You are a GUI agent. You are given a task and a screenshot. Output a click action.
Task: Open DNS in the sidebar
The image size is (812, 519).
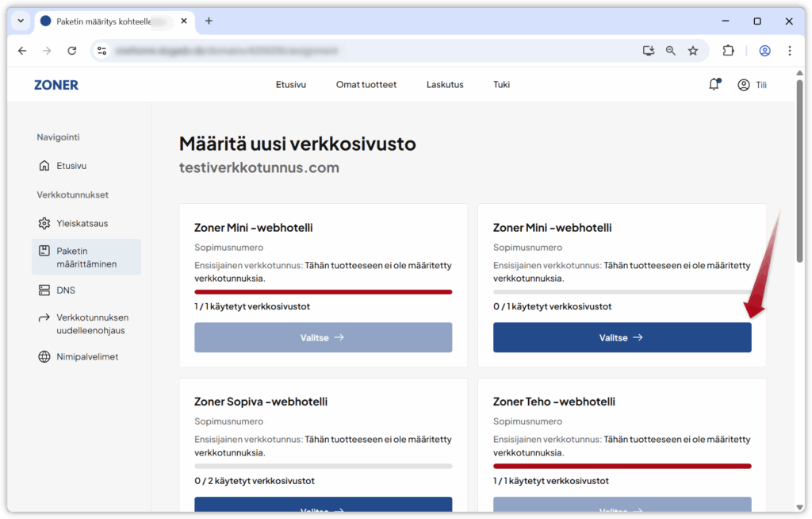point(66,290)
